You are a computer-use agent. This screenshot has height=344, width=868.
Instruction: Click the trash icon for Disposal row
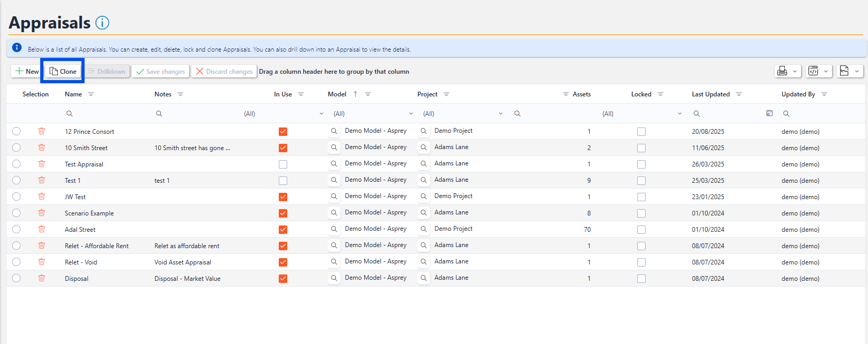[42, 278]
